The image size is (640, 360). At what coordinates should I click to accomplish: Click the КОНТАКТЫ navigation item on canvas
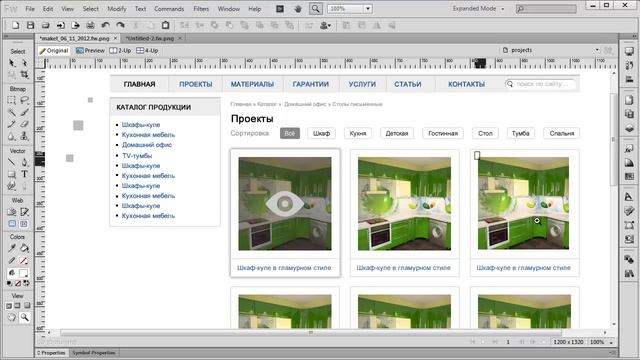point(467,84)
